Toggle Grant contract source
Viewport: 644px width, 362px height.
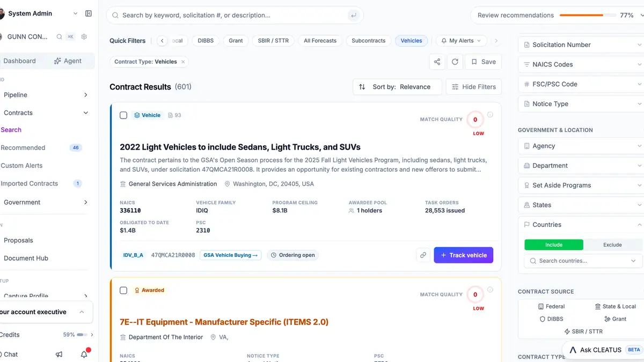coord(616,319)
